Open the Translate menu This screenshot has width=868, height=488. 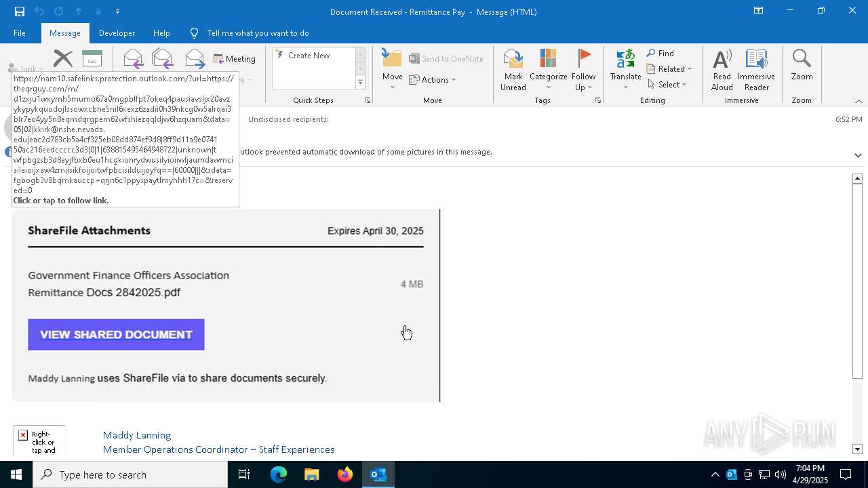point(625,68)
